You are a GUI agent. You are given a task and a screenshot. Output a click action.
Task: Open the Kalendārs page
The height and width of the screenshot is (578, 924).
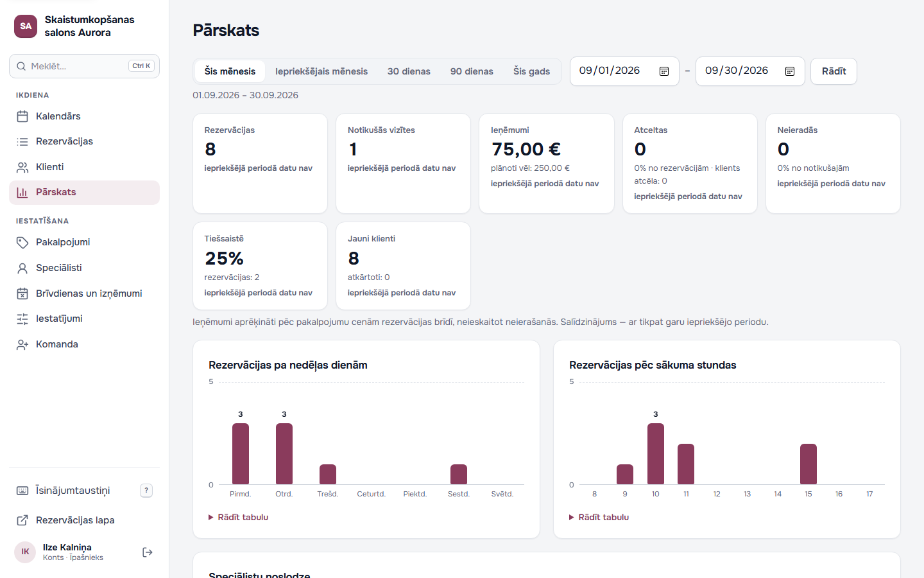(84, 116)
